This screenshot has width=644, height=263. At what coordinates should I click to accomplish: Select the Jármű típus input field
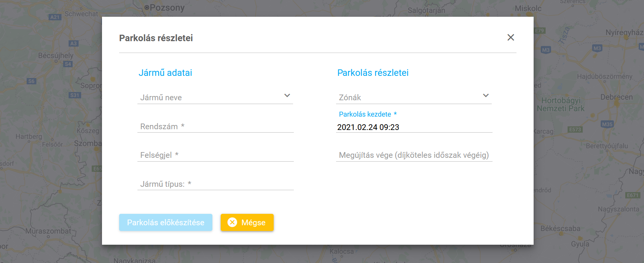[215, 184]
